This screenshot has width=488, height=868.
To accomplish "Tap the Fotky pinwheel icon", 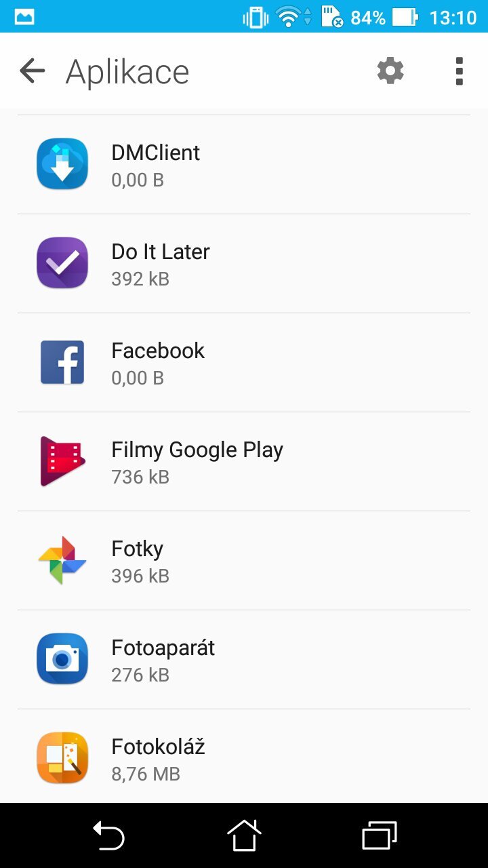I will [x=62, y=560].
